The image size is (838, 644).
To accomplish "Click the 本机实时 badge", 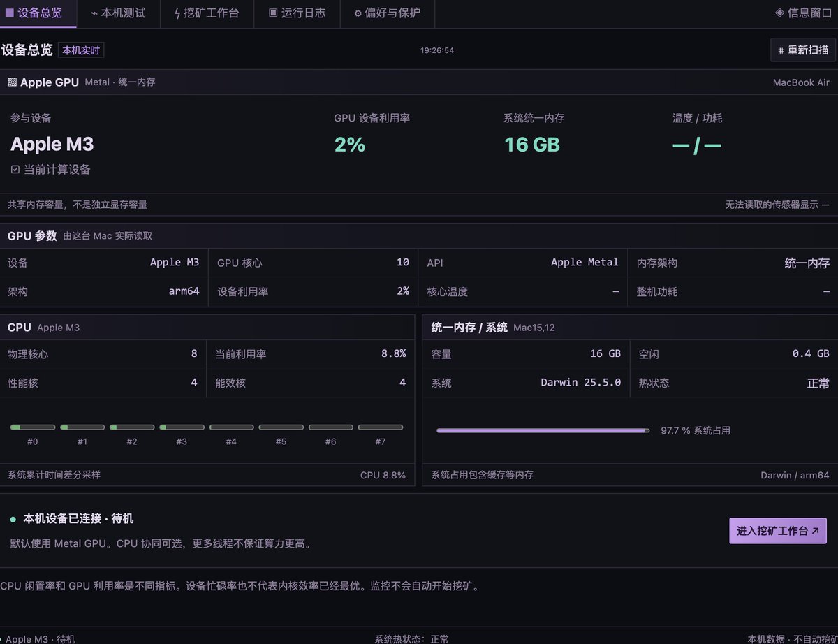I will [x=81, y=50].
